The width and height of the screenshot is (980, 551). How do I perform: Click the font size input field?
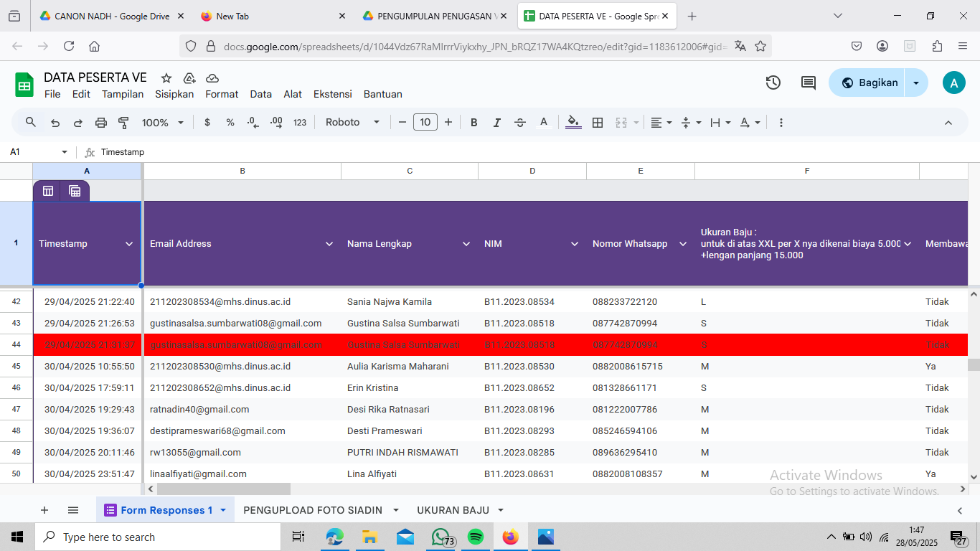(425, 123)
